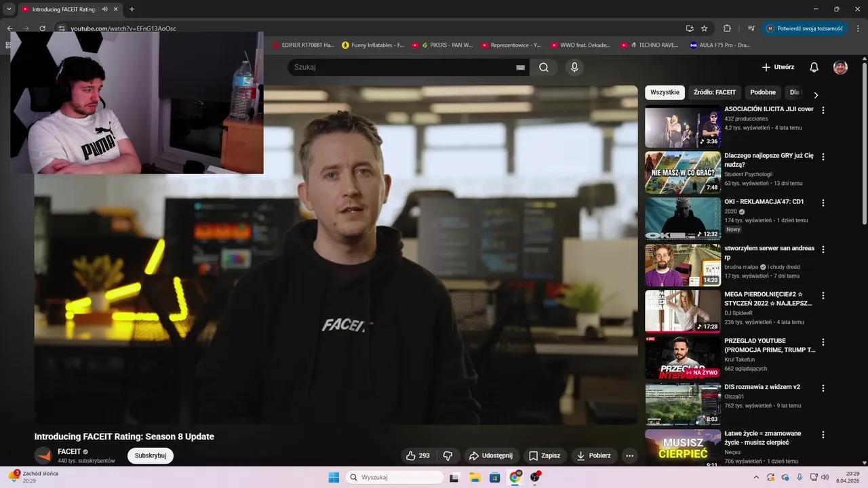Open the PRZEGLAD YOUTUBE live thumbnail
The image size is (868, 488).
(x=683, y=358)
